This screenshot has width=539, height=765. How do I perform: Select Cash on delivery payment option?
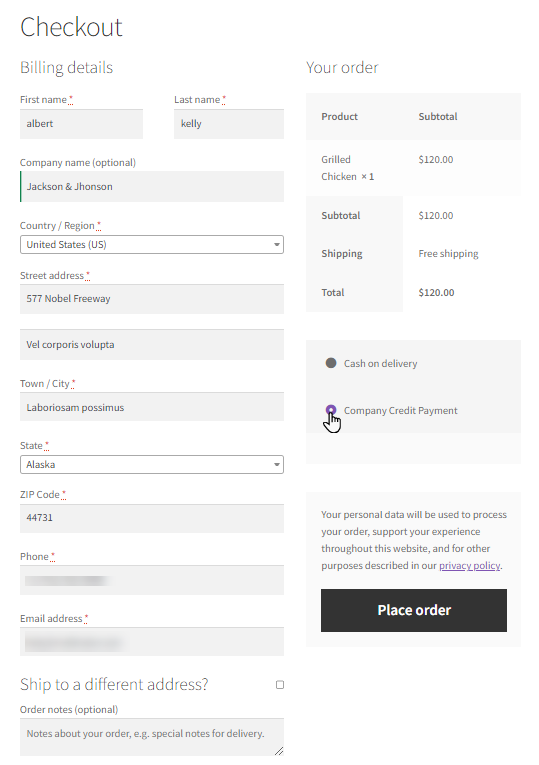tap(331, 363)
